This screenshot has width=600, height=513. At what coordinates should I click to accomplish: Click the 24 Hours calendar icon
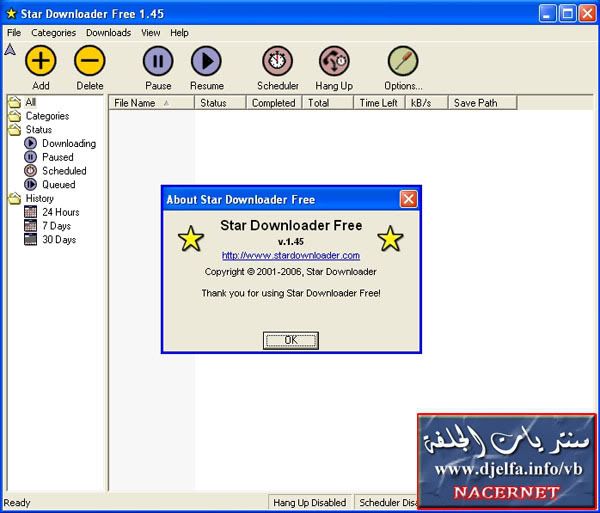[x=30, y=212]
